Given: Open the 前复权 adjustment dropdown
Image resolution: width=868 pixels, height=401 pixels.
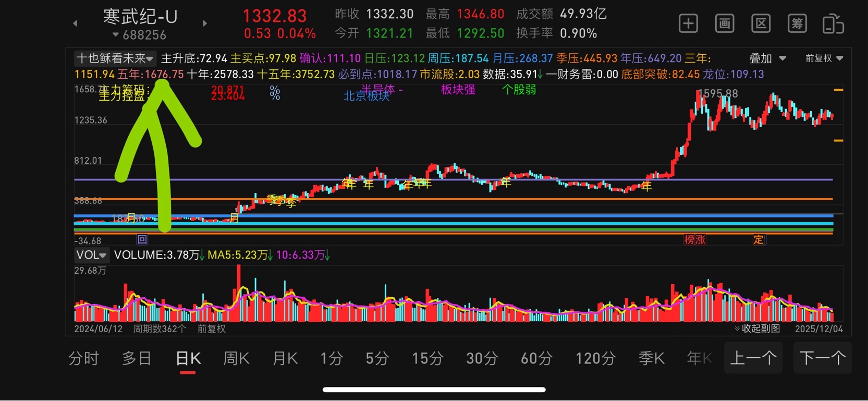Looking at the screenshot, I should [824, 58].
